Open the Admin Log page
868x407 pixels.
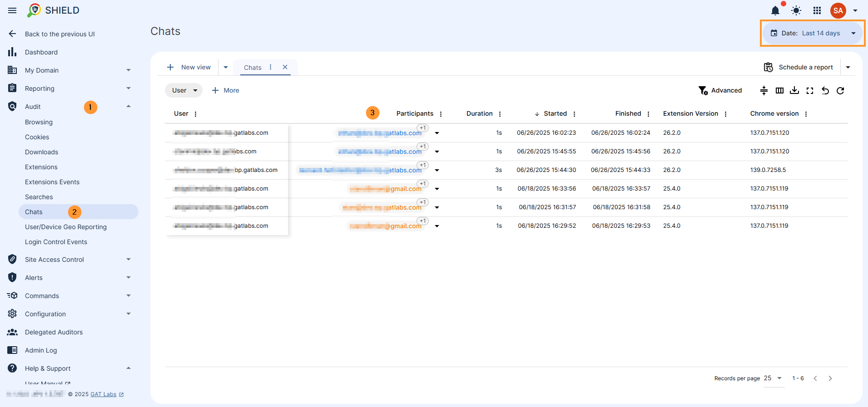click(41, 350)
